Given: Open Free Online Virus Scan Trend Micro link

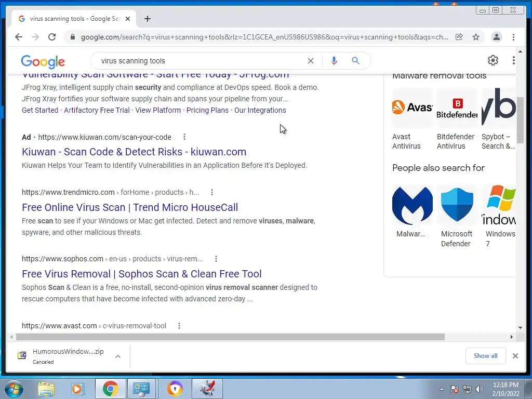Looking at the screenshot, I should coord(130,207).
